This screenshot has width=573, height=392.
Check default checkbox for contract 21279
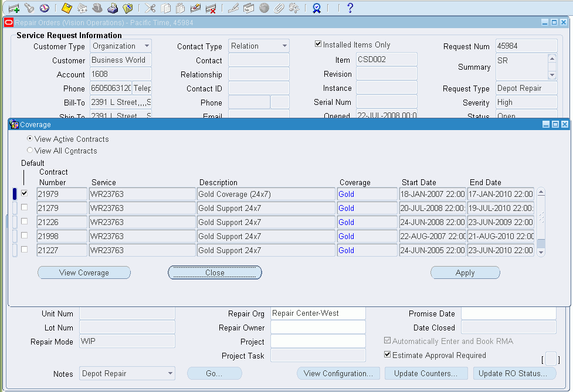pyautogui.click(x=25, y=207)
